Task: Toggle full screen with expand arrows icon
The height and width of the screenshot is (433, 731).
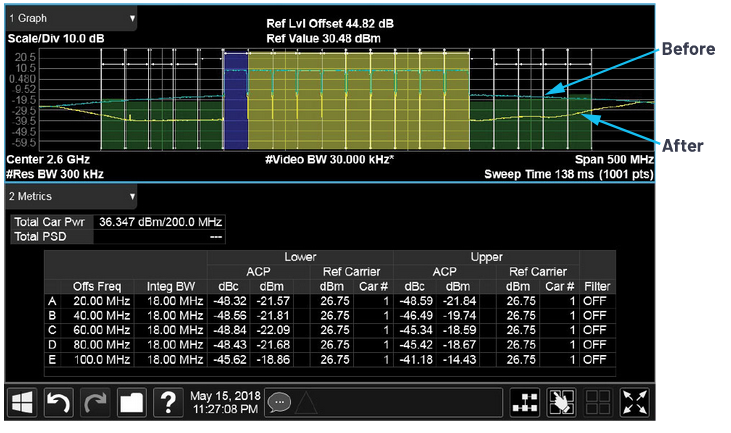Action: [x=634, y=402]
